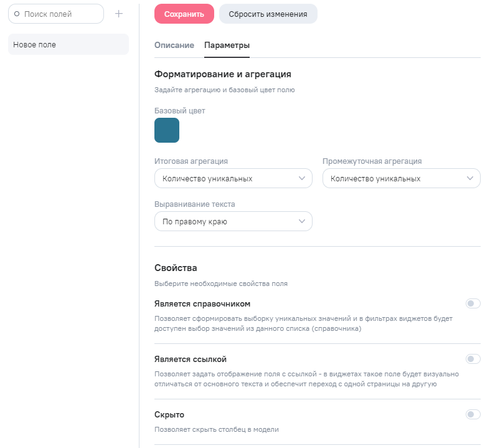The width and height of the screenshot is (490, 448).
Task: Click the Свойства section heading
Action: pyautogui.click(x=176, y=268)
